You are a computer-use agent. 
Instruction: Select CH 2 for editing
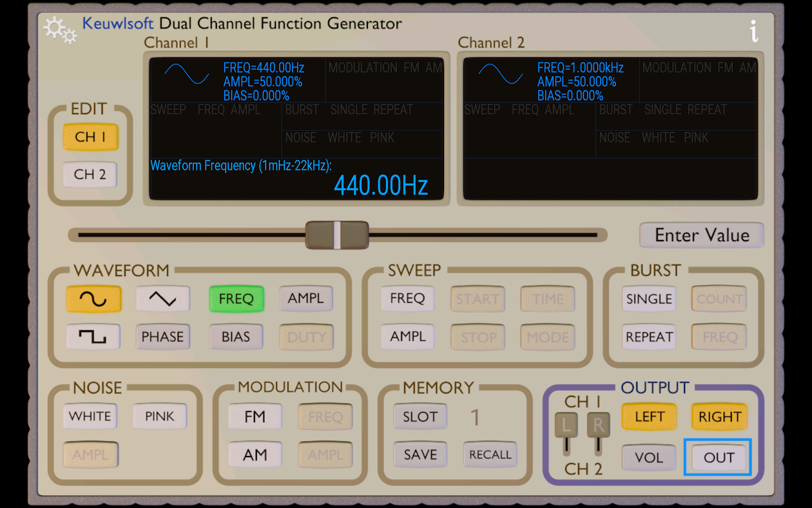point(90,174)
